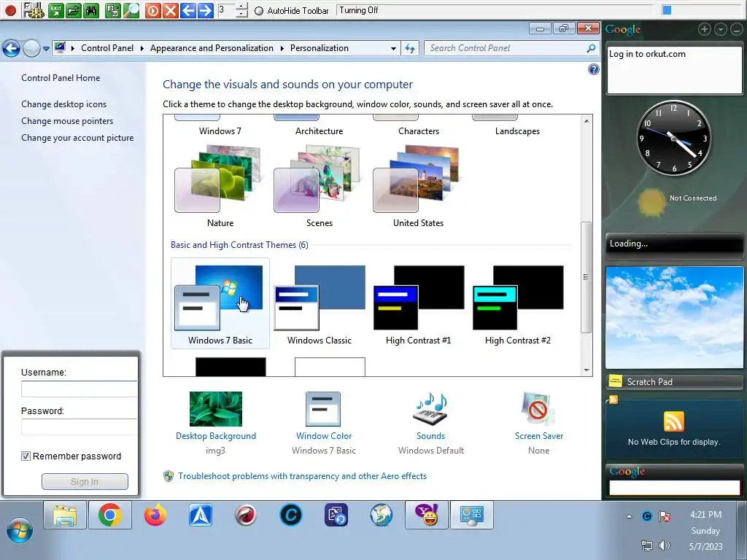The width and height of the screenshot is (747, 560).
Task: Open Firefox from taskbar
Action: click(x=155, y=515)
